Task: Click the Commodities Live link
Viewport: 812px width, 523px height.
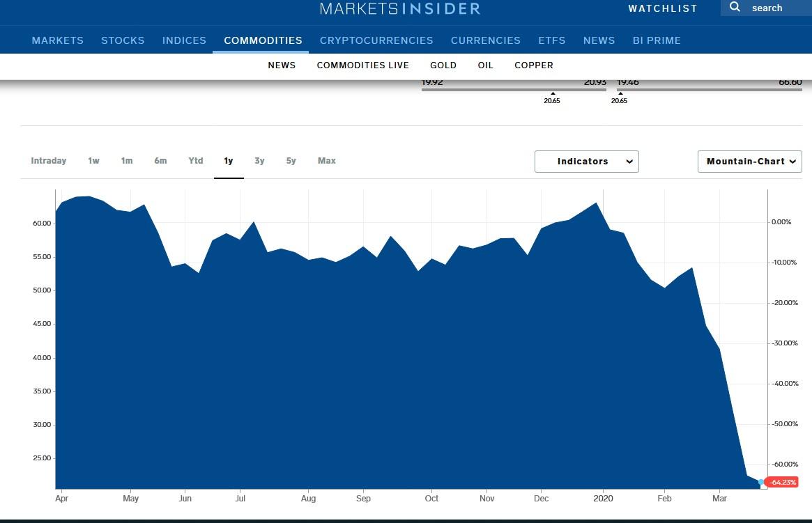Action: [362, 65]
